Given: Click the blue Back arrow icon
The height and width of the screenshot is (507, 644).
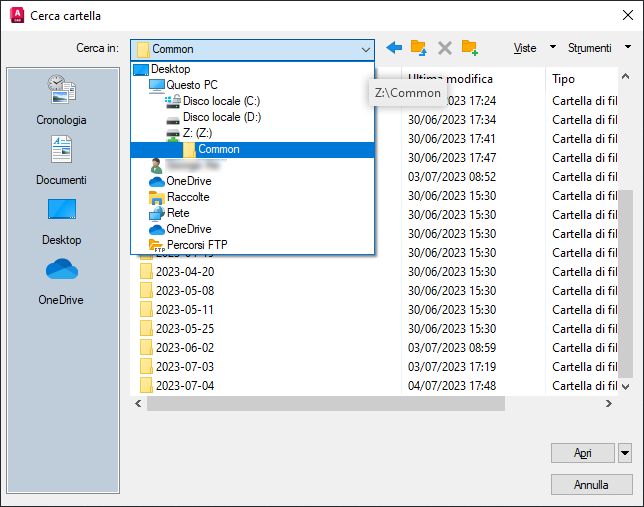Looking at the screenshot, I should pyautogui.click(x=394, y=48).
